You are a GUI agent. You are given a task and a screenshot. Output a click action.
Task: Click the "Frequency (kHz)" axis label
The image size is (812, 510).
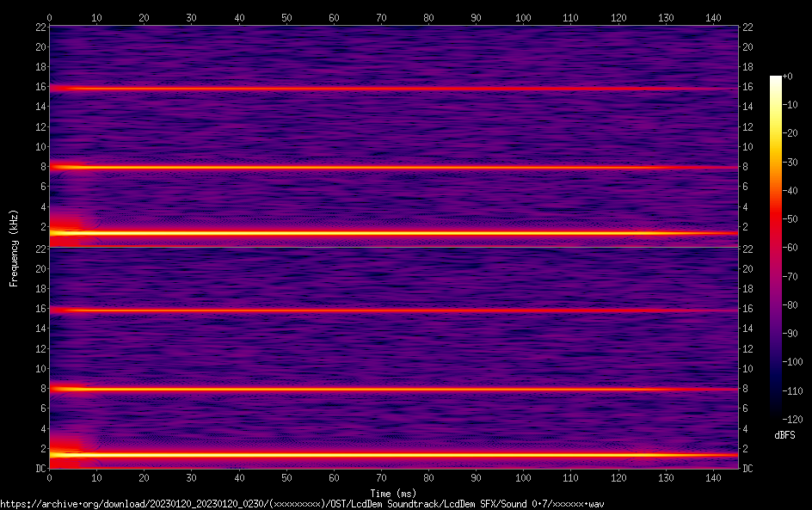(x=14, y=248)
